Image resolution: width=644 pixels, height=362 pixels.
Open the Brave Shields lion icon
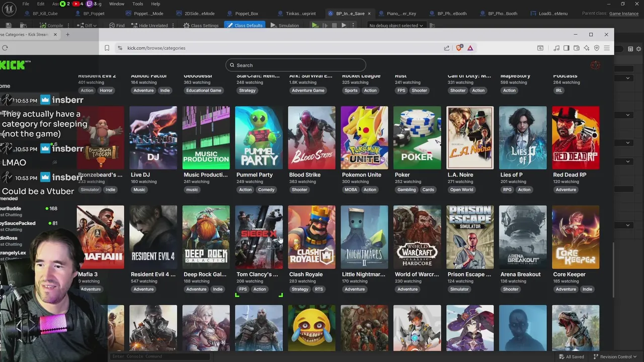click(459, 48)
